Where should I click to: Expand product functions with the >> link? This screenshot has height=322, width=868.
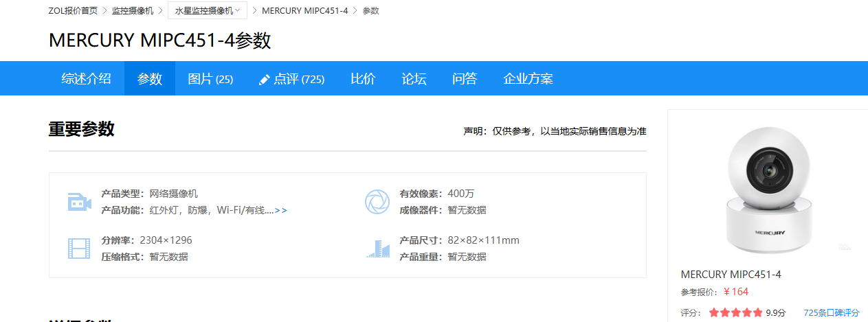[281, 210]
